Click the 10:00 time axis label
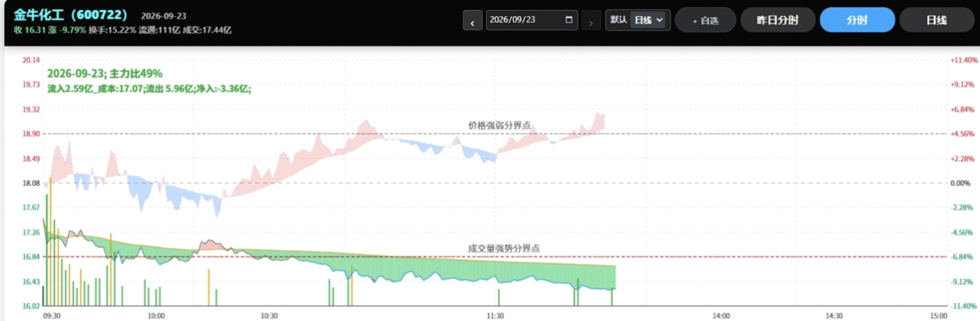This screenshot has height=321, width=980. tap(156, 315)
